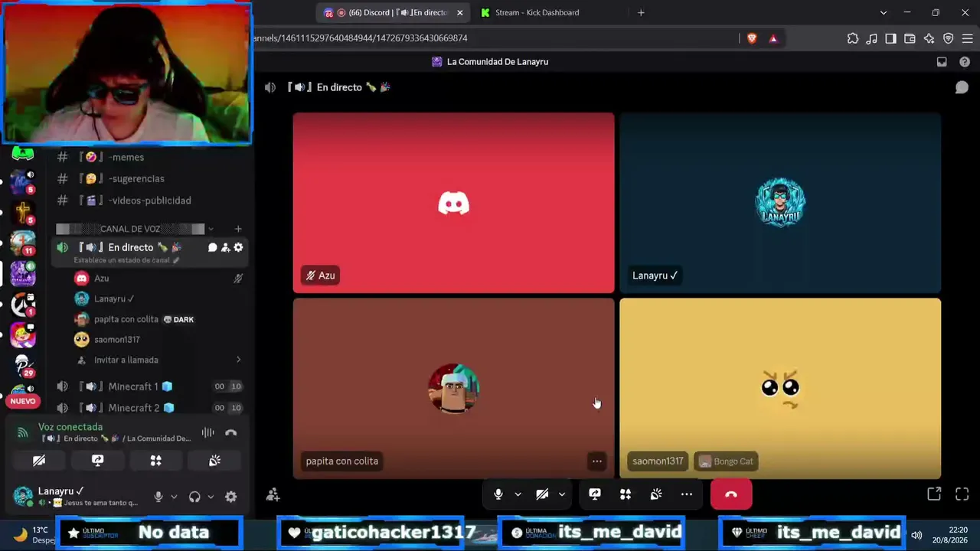Click the Brave Rewards triangle icon
The height and width of the screenshot is (551, 980).
click(x=773, y=38)
